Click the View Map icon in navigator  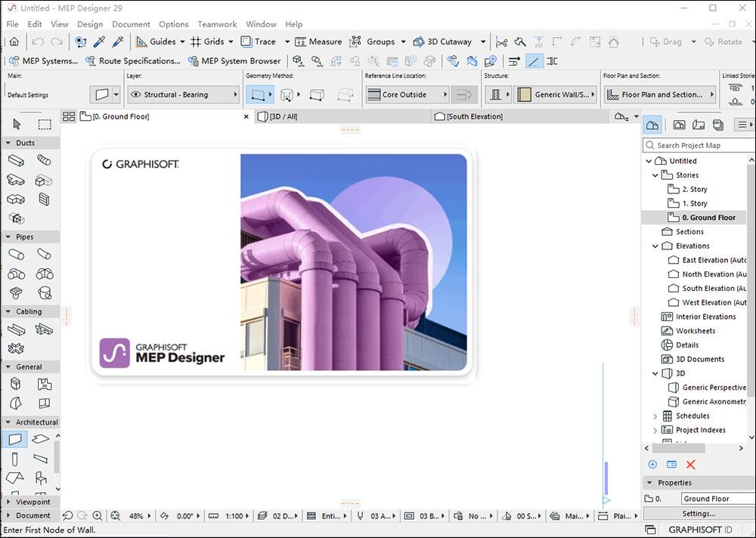coord(679,125)
